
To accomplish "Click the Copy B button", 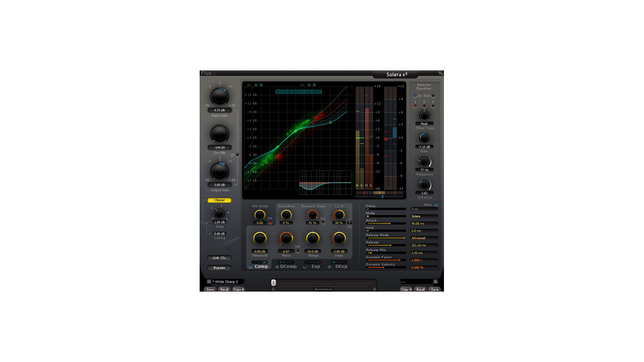I will click(x=239, y=289).
